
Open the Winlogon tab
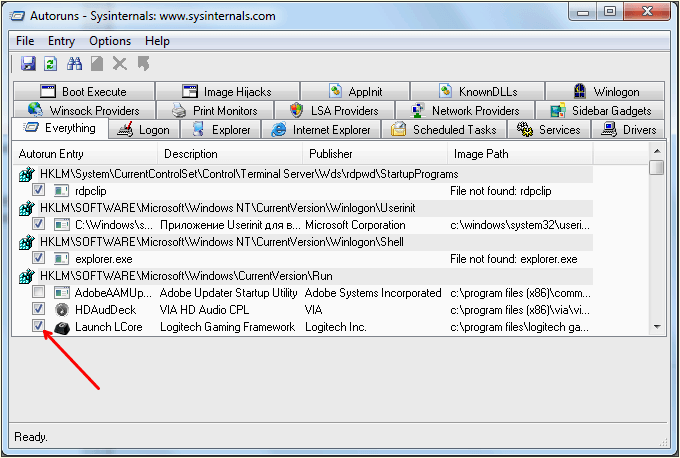point(605,91)
